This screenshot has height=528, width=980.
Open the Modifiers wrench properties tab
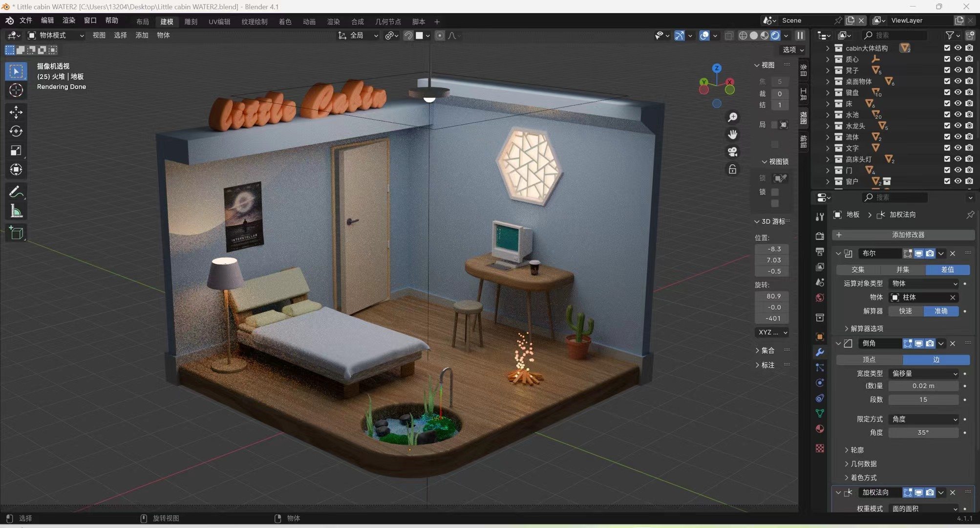(820, 352)
